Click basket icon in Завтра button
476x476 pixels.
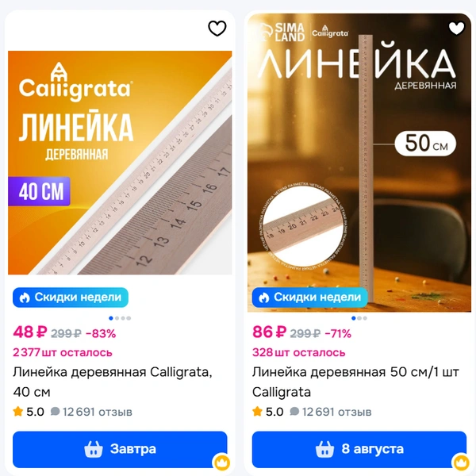coord(93,449)
